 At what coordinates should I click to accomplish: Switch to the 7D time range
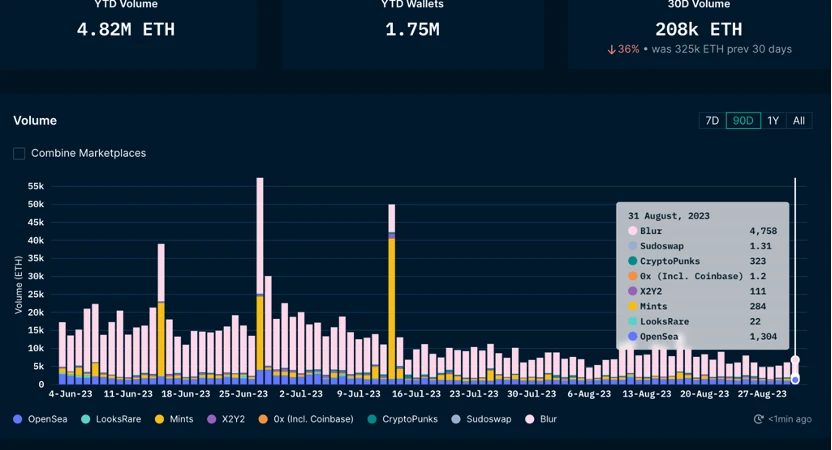click(712, 120)
